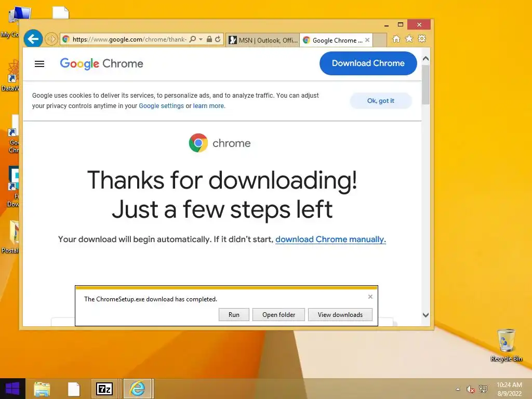The height and width of the screenshot is (399, 532).
Task: Switch to the MSN Outlook tab
Action: [263, 40]
